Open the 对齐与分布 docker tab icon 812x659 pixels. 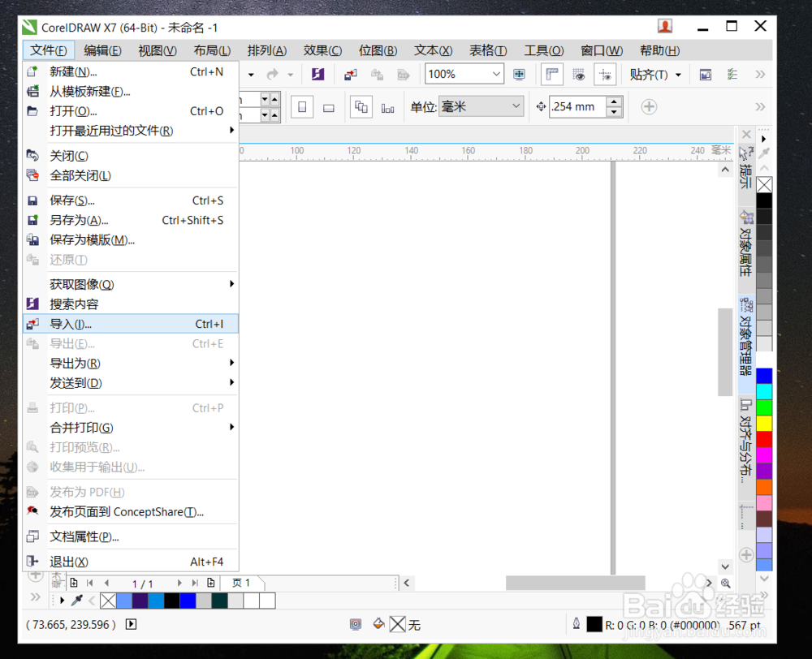tap(747, 432)
